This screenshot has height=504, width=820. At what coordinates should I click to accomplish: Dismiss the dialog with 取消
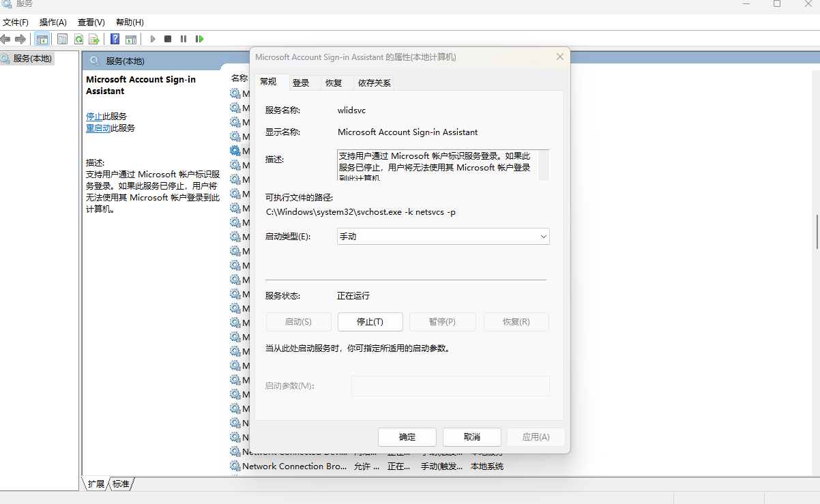472,437
